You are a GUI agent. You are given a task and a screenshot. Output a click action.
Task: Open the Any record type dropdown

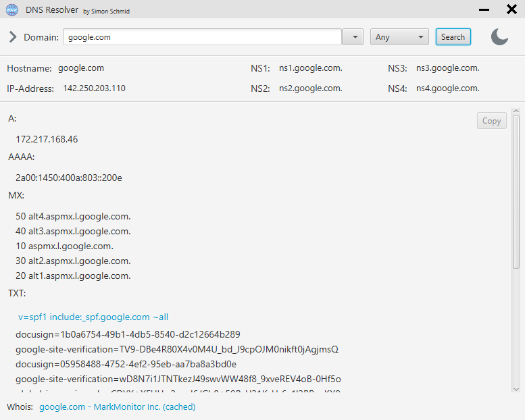tap(399, 37)
